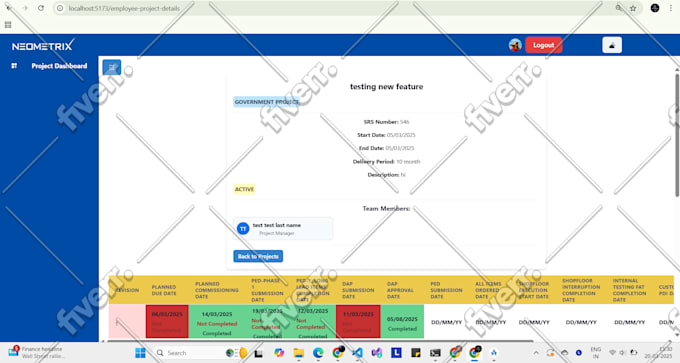680x363 pixels.
Task: Bookmark this page with the star icon
Action: [633, 8]
